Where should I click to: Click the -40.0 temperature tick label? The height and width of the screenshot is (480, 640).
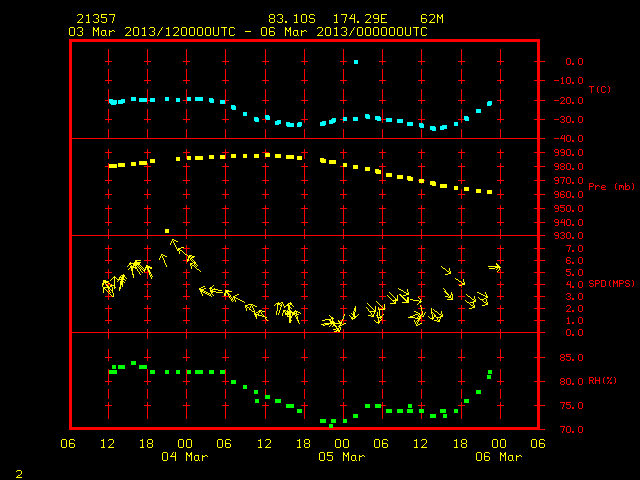click(x=569, y=139)
